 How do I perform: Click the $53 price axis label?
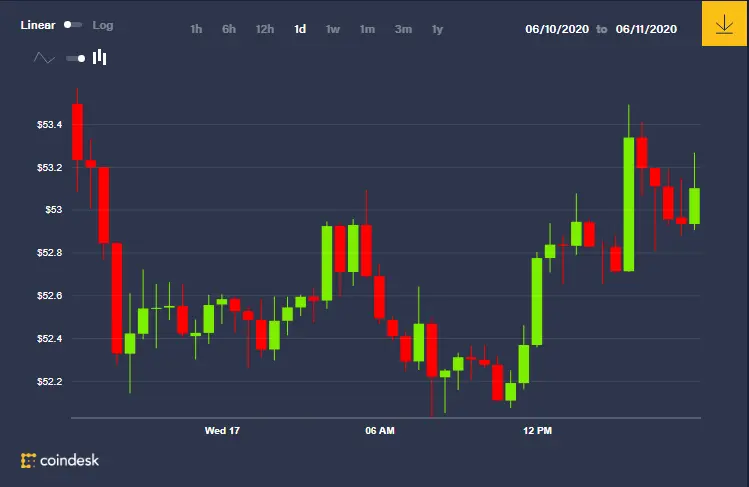click(x=54, y=210)
